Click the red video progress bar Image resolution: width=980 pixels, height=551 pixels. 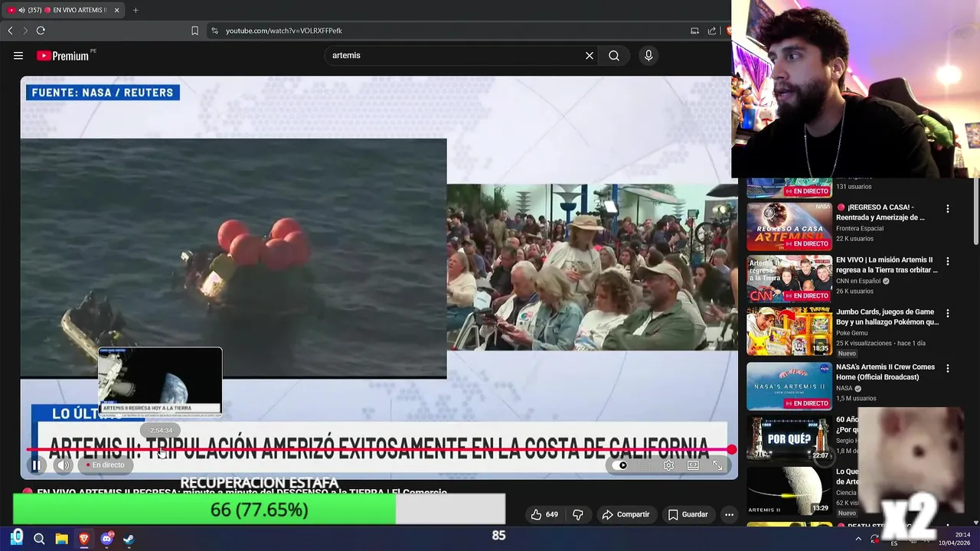(x=381, y=450)
